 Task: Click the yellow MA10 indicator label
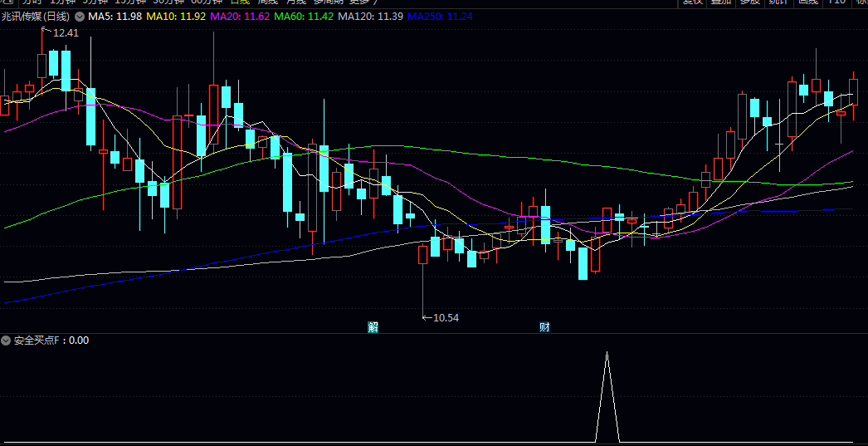point(176,17)
